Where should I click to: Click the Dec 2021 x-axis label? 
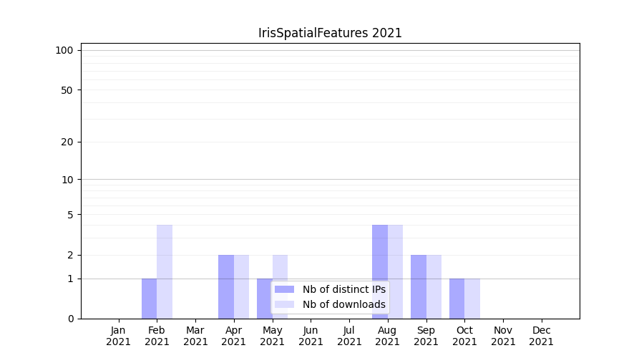point(542,336)
